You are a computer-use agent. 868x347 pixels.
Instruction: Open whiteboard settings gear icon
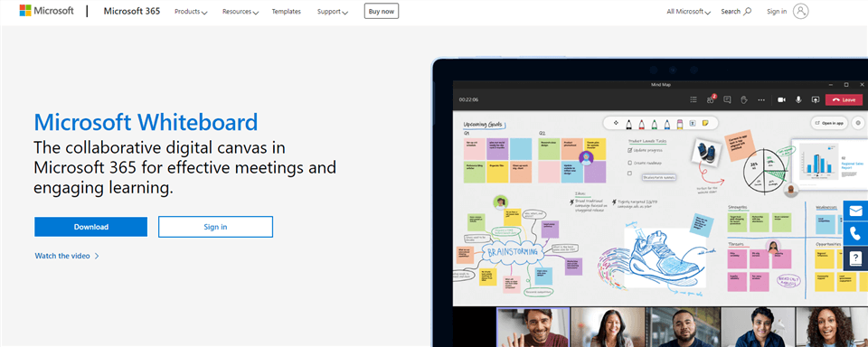coord(858,123)
